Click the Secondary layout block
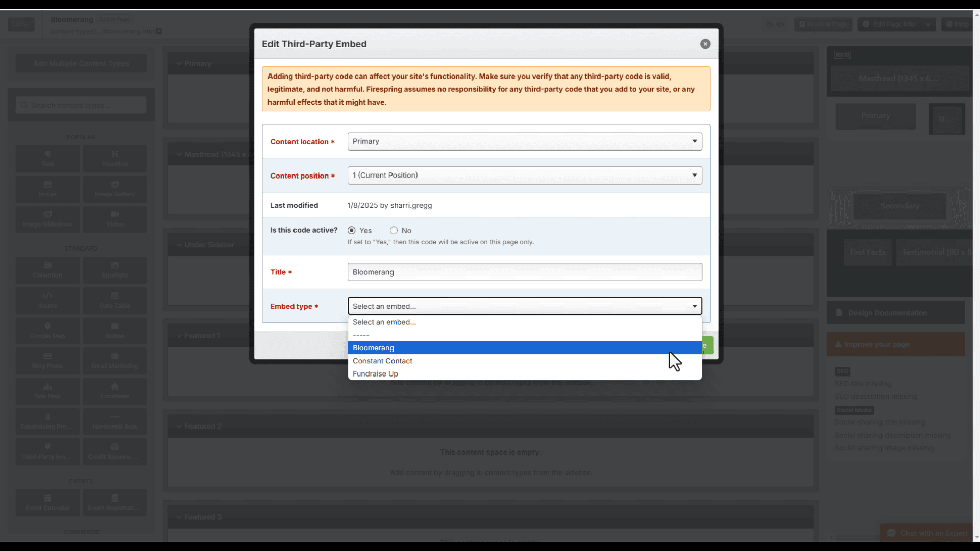Screen dimensions: 980x551 900,206
